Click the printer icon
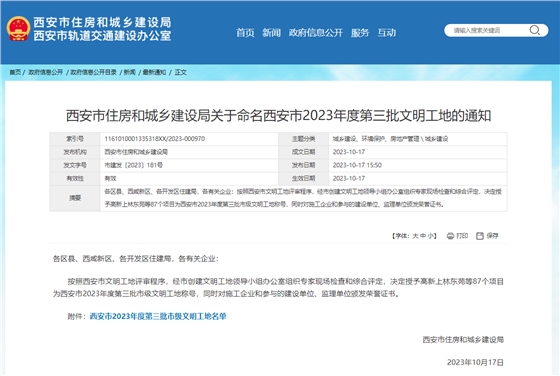The height and width of the screenshot is (376, 560). [450, 236]
